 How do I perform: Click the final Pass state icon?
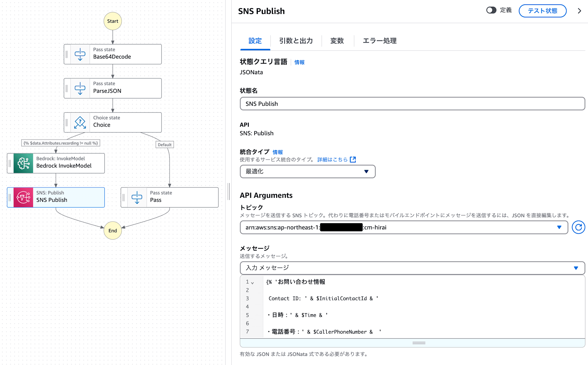click(x=137, y=197)
